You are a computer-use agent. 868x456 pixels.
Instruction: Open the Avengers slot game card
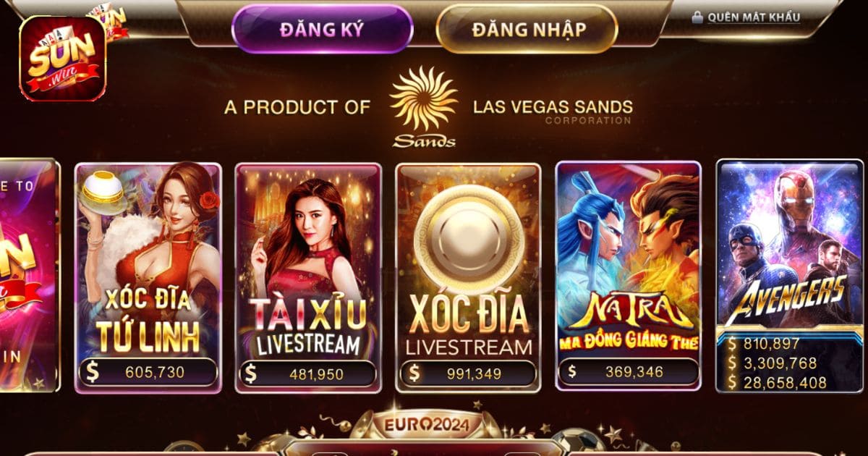788,276
